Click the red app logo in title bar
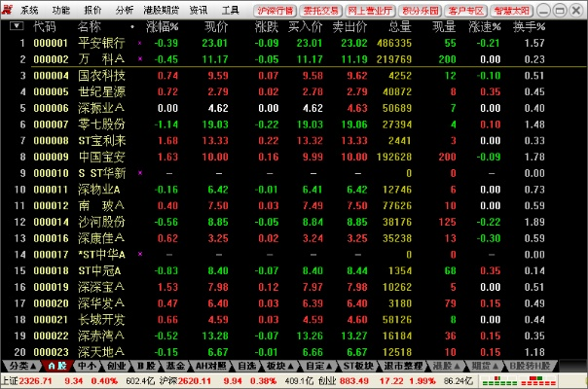588x389 pixels. tap(10, 9)
